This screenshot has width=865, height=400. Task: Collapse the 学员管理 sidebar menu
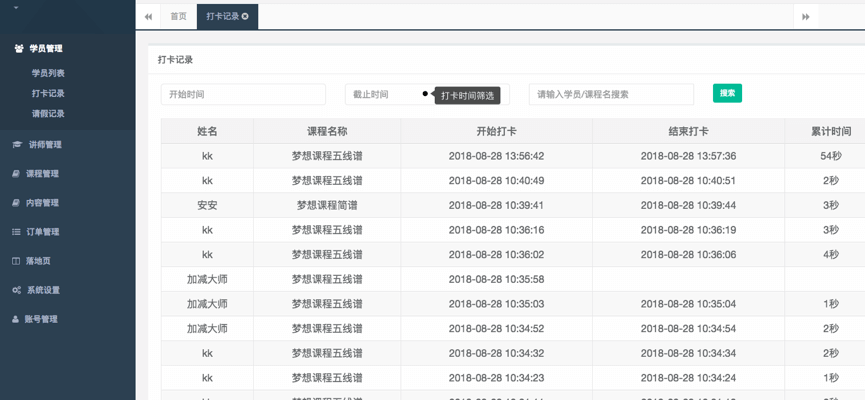[45, 48]
